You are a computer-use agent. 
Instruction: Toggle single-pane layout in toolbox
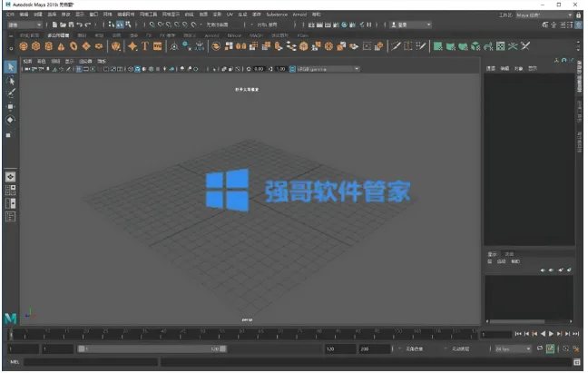[11, 177]
